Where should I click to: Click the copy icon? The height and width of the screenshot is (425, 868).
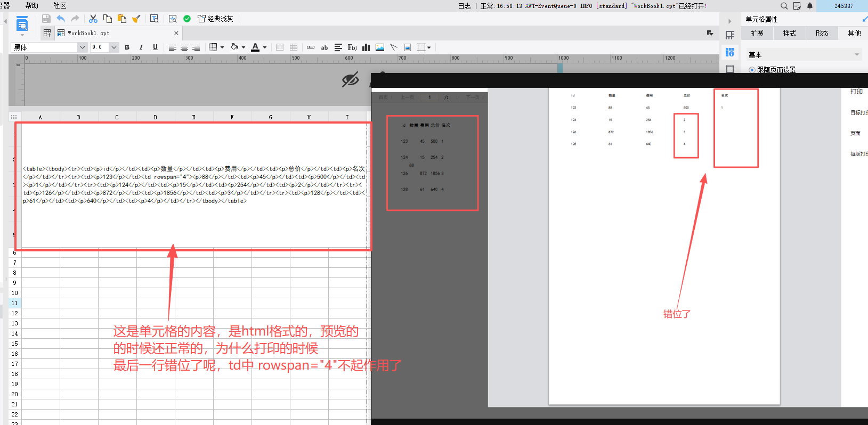[x=108, y=19]
